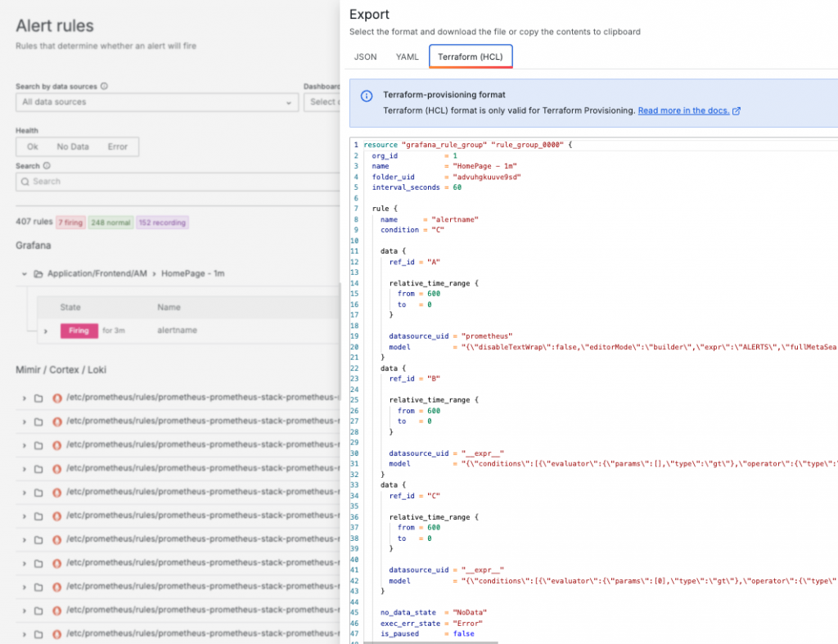
Task: Switch to the YAML export tab
Action: pyautogui.click(x=407, y=56)
